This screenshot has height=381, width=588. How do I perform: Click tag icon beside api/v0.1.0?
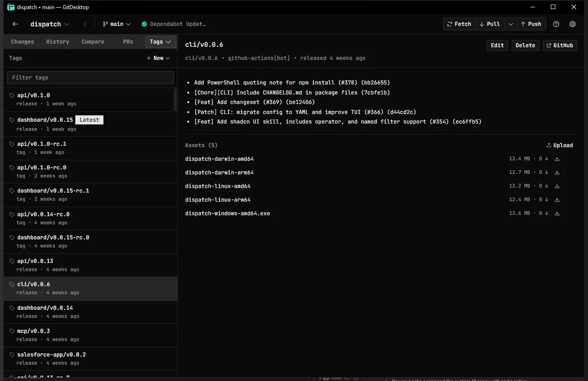pyautogui.click(x=12, y=95)
